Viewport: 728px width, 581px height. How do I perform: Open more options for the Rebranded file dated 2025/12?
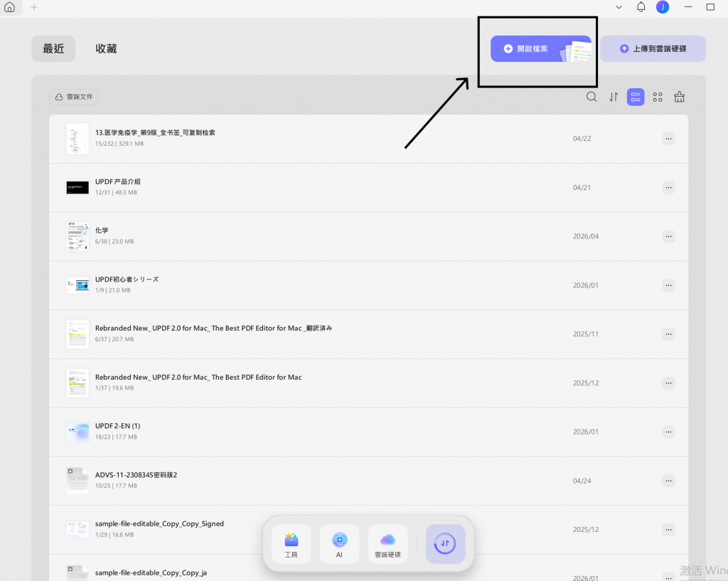[x=668, y=383]
